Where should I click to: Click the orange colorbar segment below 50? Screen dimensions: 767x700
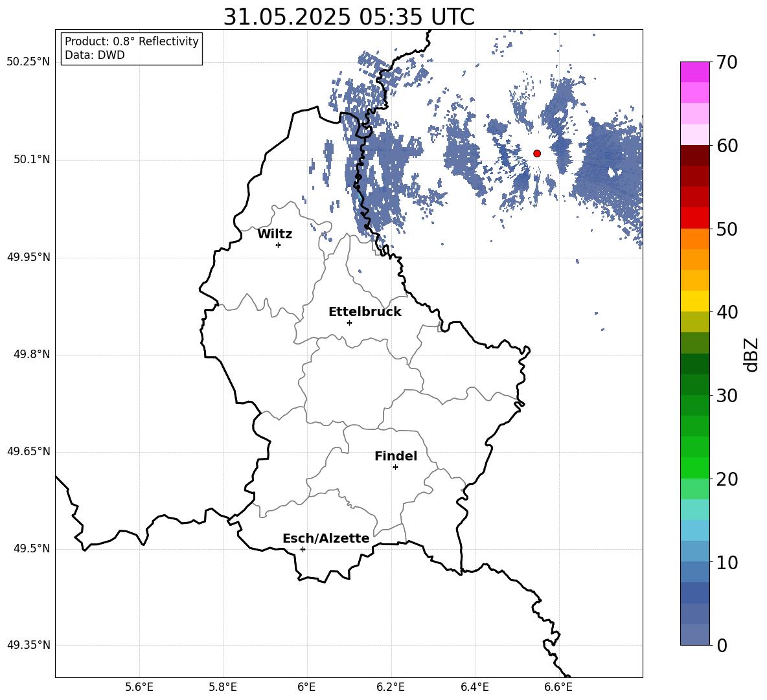pyautogui.click(x=695, y=238)
